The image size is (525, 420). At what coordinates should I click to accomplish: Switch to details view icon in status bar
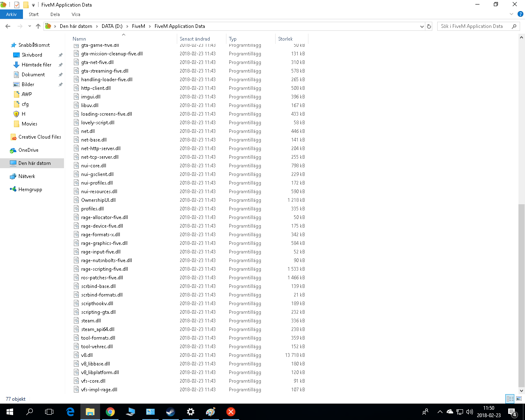point(510,399)
